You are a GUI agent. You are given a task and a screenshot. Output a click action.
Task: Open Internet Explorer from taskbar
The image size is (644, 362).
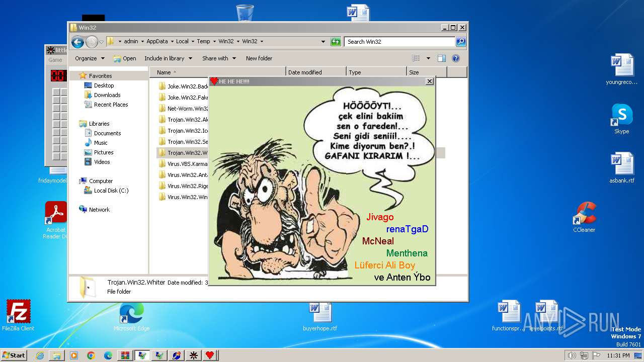(x=40, y=355)
